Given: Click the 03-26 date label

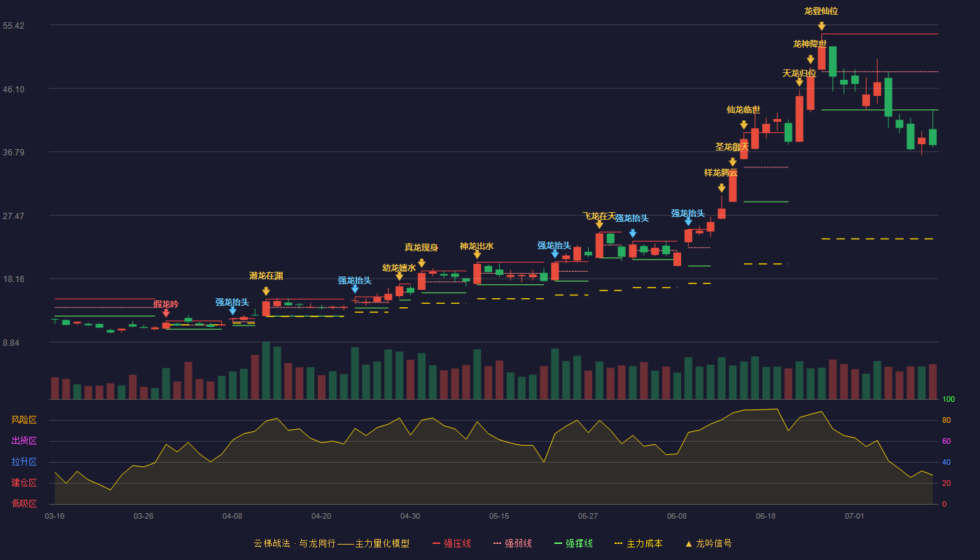Looking at the screenshot, I should point(143,516).
